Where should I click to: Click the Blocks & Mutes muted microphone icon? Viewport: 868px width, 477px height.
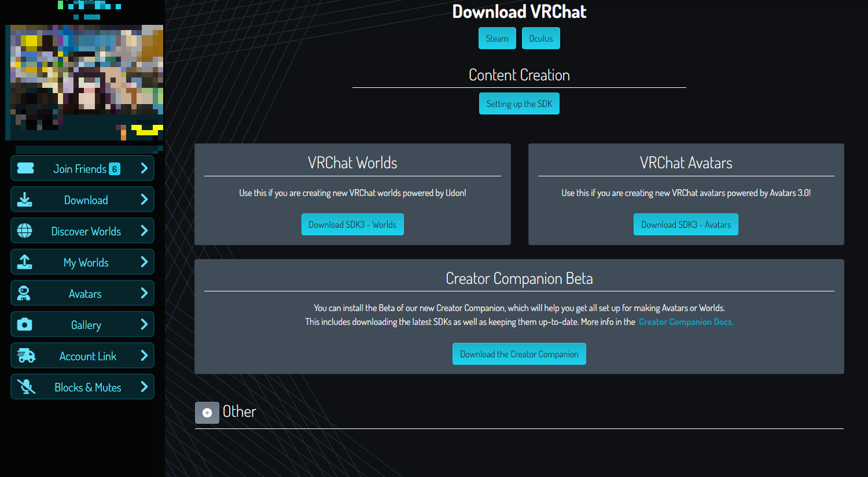coord(27,387)
